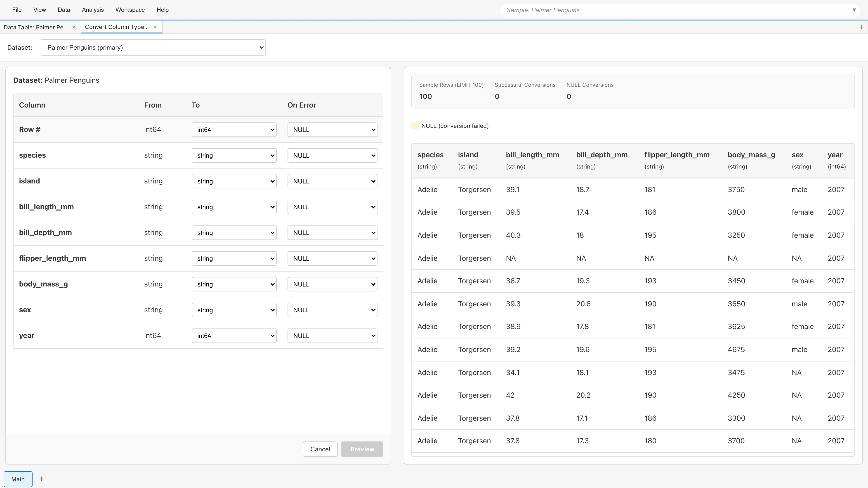The width and height of the screenshot is (868, 488).
Task: Close the Data Table Palmer Penguins tab
Action: [x=73, y=27]
